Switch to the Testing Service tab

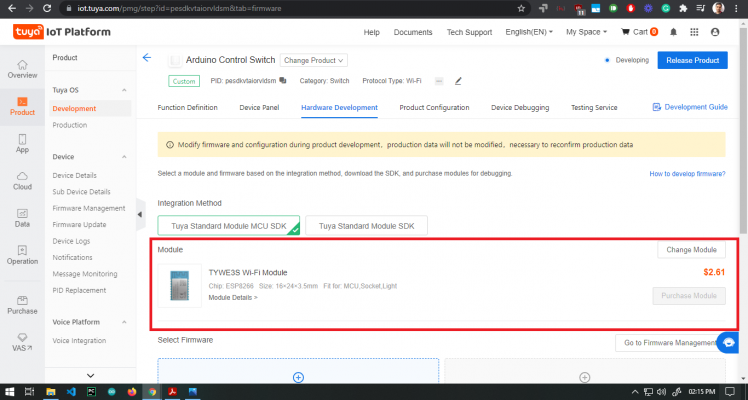594,107
